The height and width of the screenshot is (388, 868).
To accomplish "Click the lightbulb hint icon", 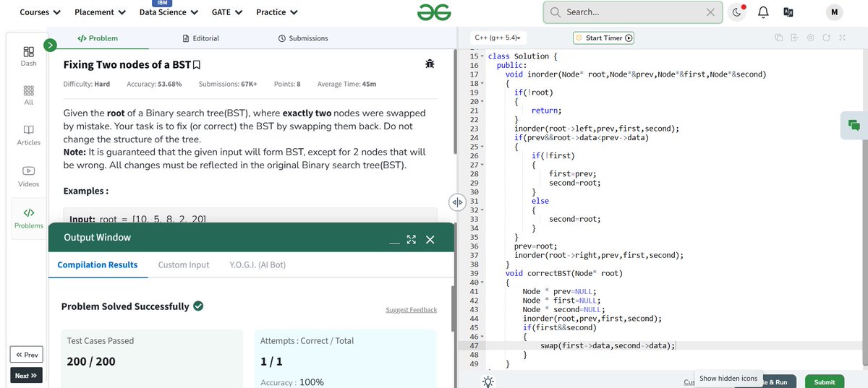I will (x=488, y=381).
